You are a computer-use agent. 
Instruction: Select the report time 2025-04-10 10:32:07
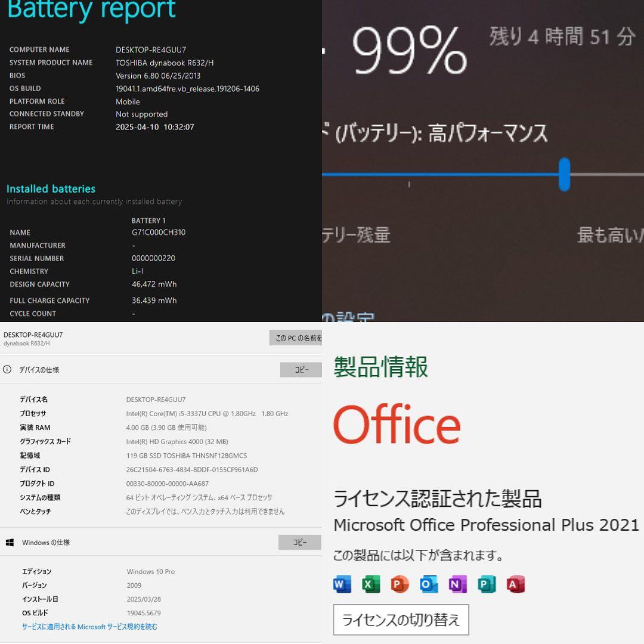(x=155, y=127)
